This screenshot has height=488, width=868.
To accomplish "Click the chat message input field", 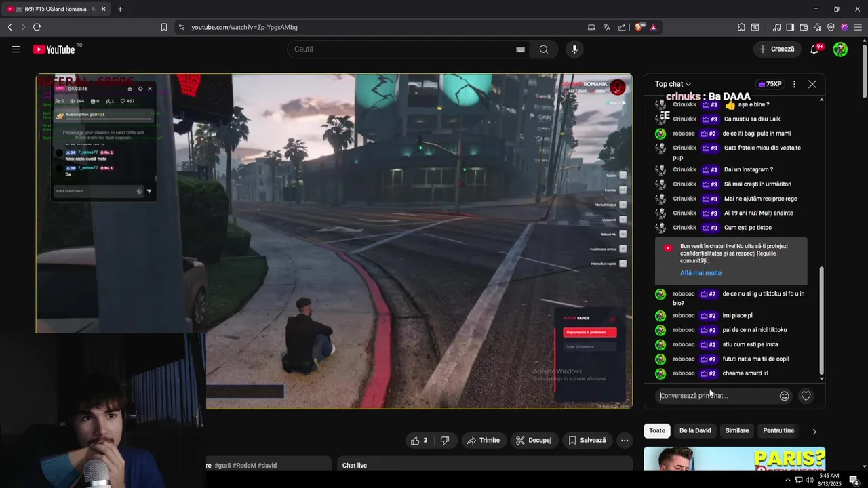I will coord(717,396).
